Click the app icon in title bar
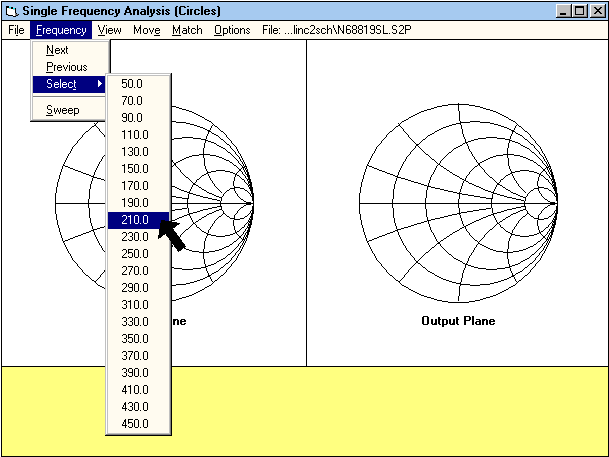609x457 pixels. point(11,11)
